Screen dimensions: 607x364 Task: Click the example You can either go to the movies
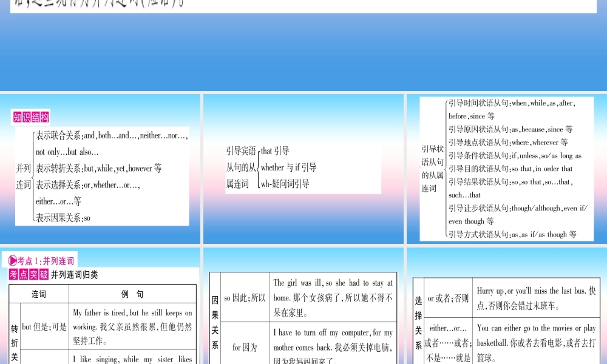pos(536,342)
